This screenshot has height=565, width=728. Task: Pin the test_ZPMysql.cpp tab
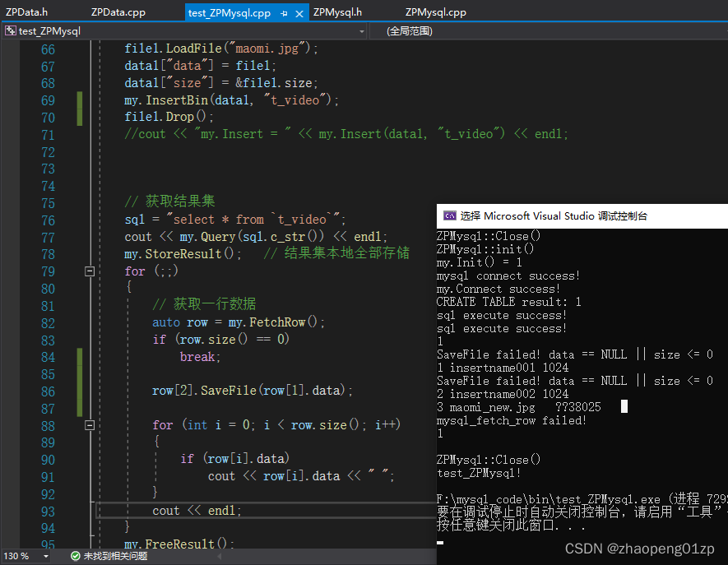tap(284, 14)
